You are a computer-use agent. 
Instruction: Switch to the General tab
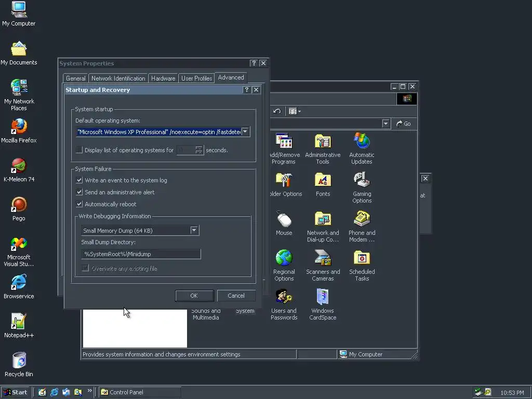pos(76,78)
